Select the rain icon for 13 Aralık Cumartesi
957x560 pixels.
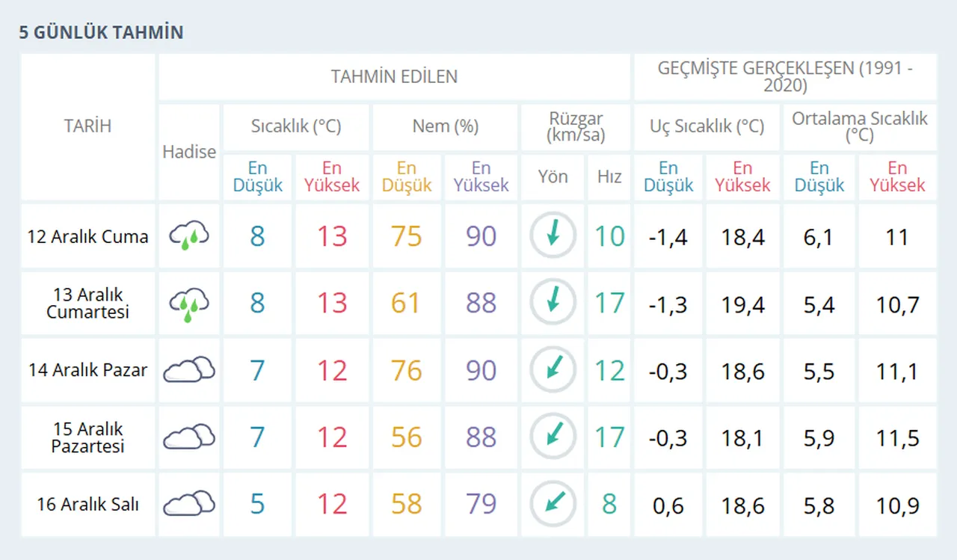point(188,302)
